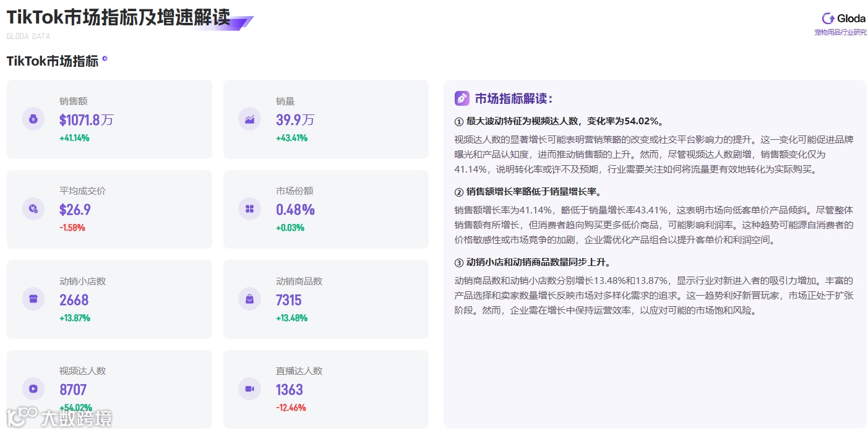Screen dimensions: 868x433
Task: Click the 直播达人数 camera icon
Action: click(249, 389)
